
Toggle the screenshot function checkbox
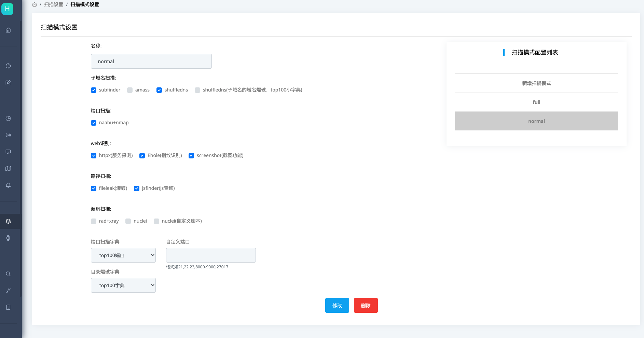(191, 156)
